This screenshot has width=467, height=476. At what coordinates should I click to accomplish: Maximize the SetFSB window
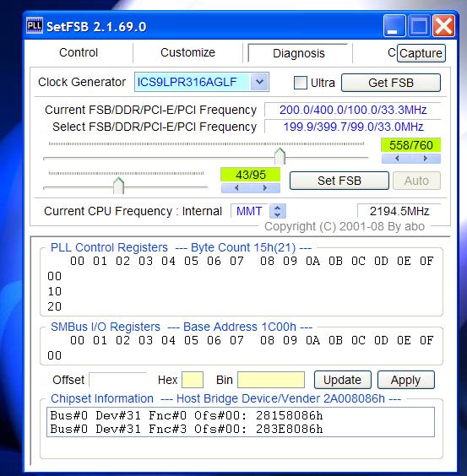tap(419, 26)
